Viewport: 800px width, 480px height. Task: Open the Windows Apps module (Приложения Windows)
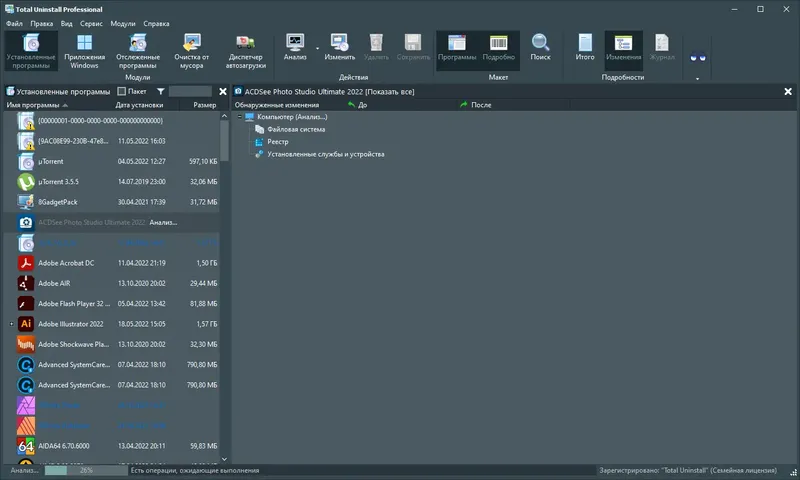click(x=84, y=50)
